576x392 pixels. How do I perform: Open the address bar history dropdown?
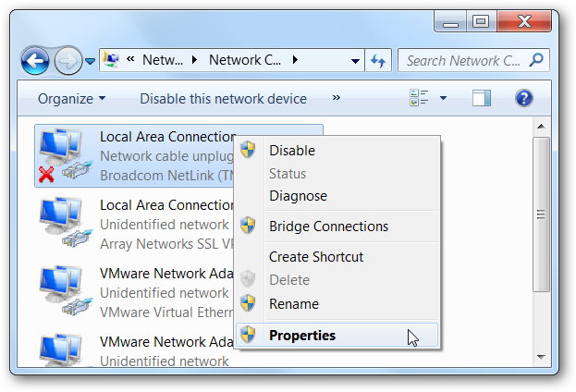click(x=355, y=61)
